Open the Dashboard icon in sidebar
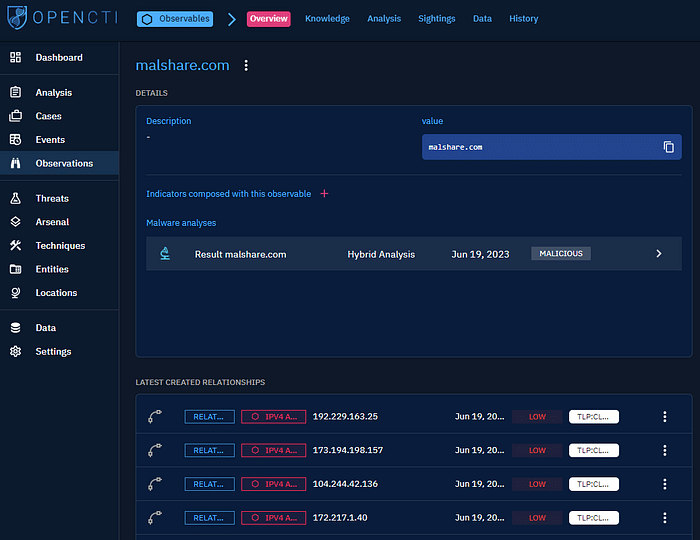Image resolution: width=700 pixels, height=540 pixels. point(15,58)
